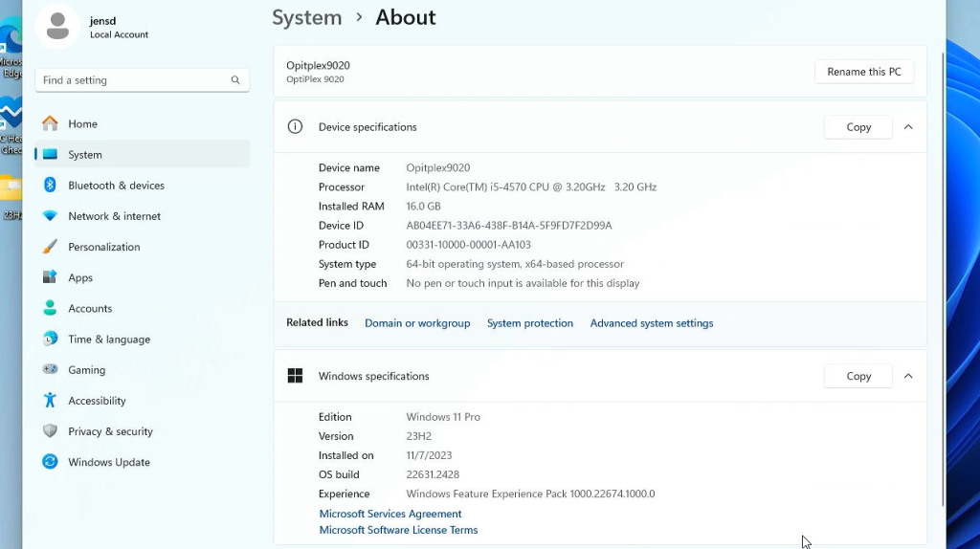Click the Windows Update refresh icon
The width and height of the screenshot is (980, 549).
tap(50, 462)
